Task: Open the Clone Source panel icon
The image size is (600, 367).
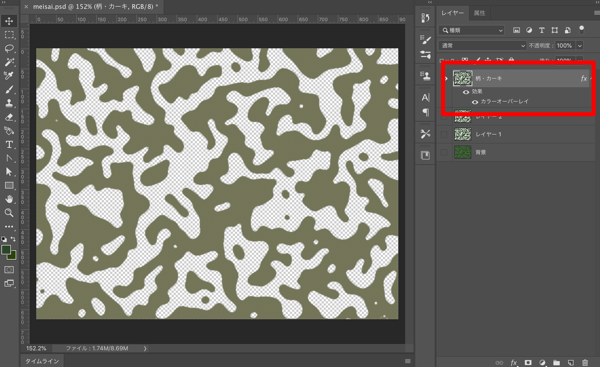Action: (x=425, y=76)
